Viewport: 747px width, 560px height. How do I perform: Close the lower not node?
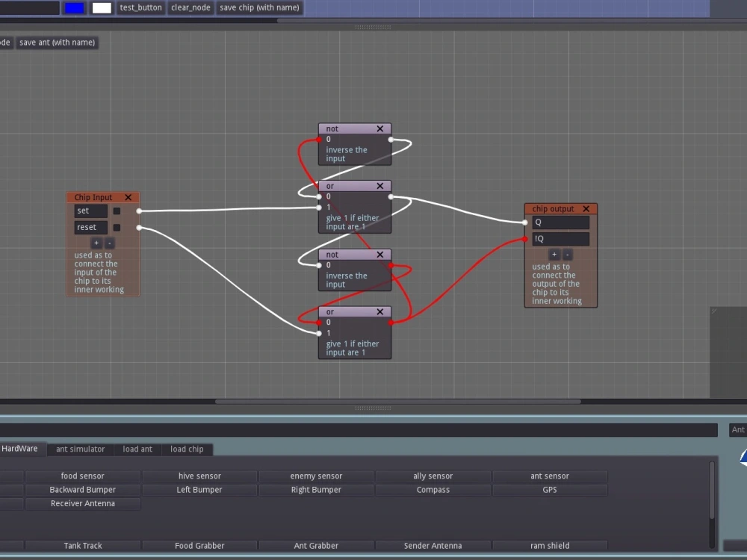379,255
